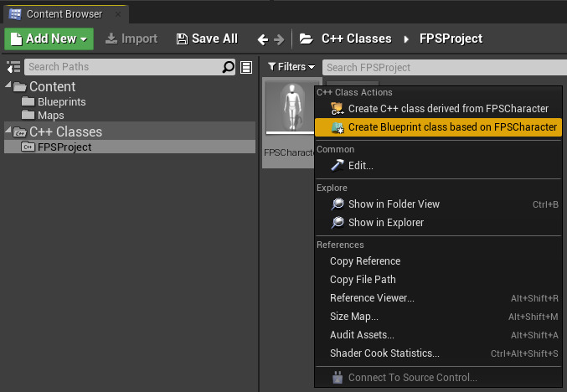Viewport: 567px width, 392px height.
Task: Go back in folder history
Action: 263,39
